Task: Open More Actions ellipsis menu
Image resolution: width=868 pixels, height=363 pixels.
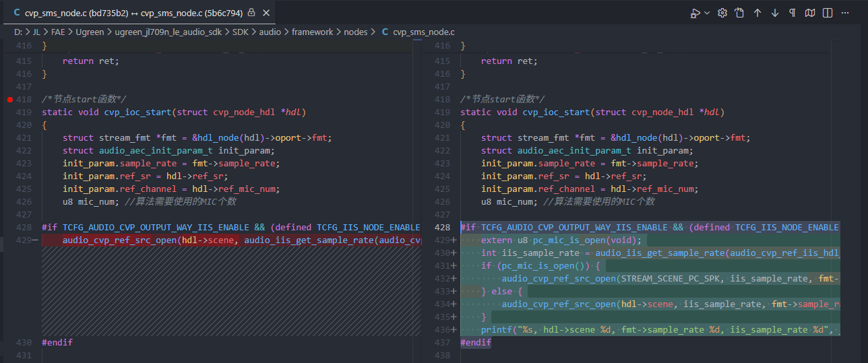Action: pos(844,13)
